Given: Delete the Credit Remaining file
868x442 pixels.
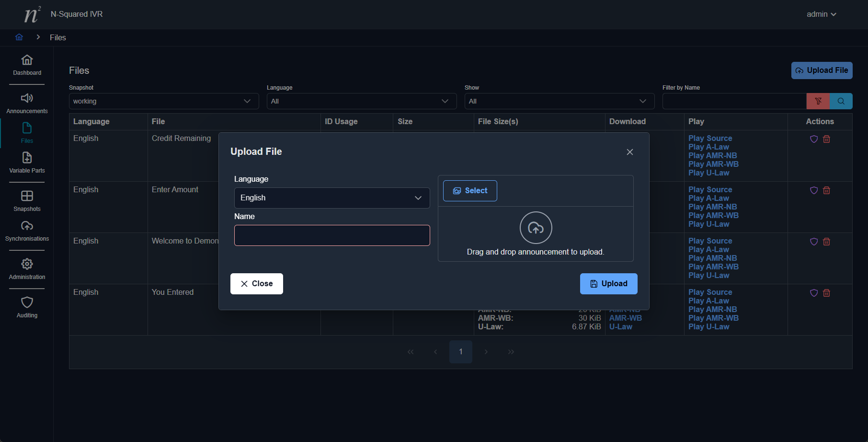Looking at the screenshot, I should click(x=826, y=139).
